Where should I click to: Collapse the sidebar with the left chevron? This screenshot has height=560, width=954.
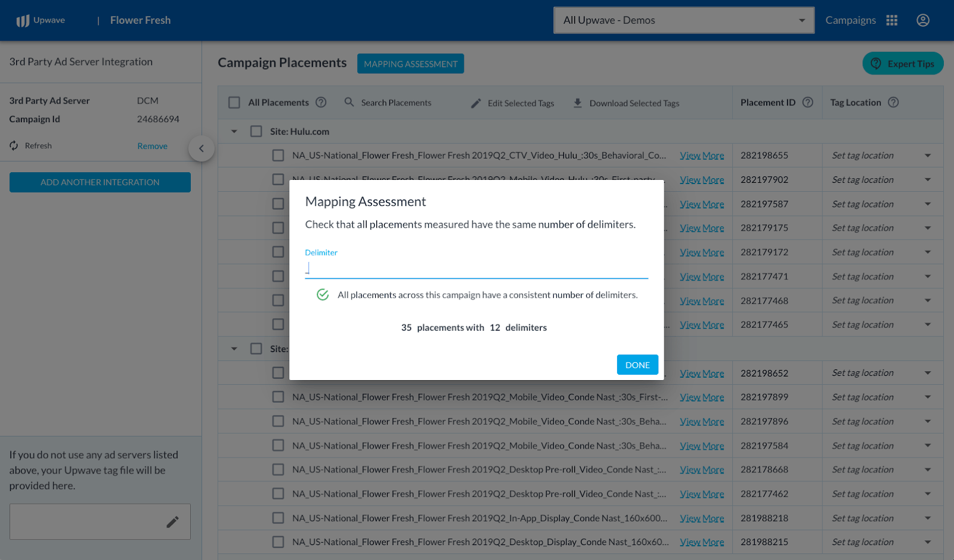pyautogui.click(x=201, y=148)
